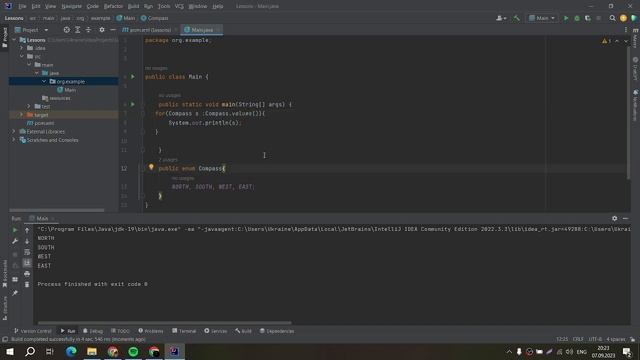The height and width of the screenshot is (360, 640).
Task: Open Project panel gear options
Action: [x=102, y=30]
